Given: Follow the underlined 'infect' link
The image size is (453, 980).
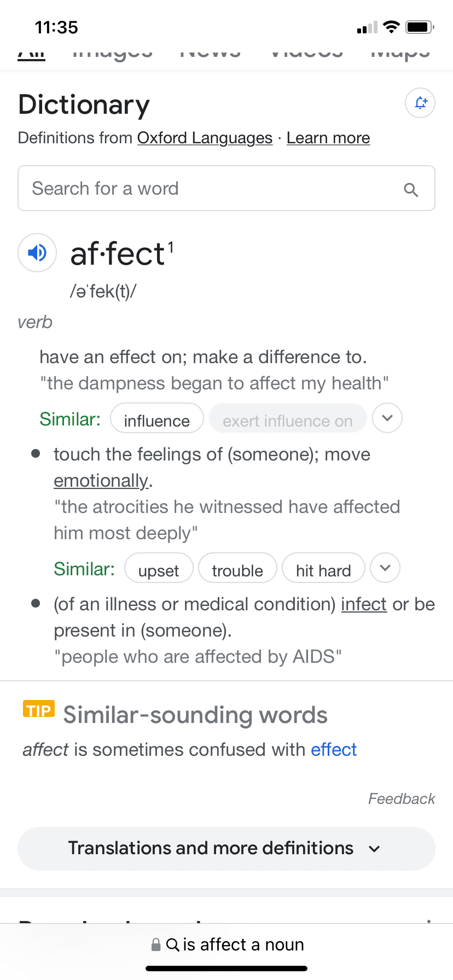Looking at the screenshot, I should coord(364,604).
